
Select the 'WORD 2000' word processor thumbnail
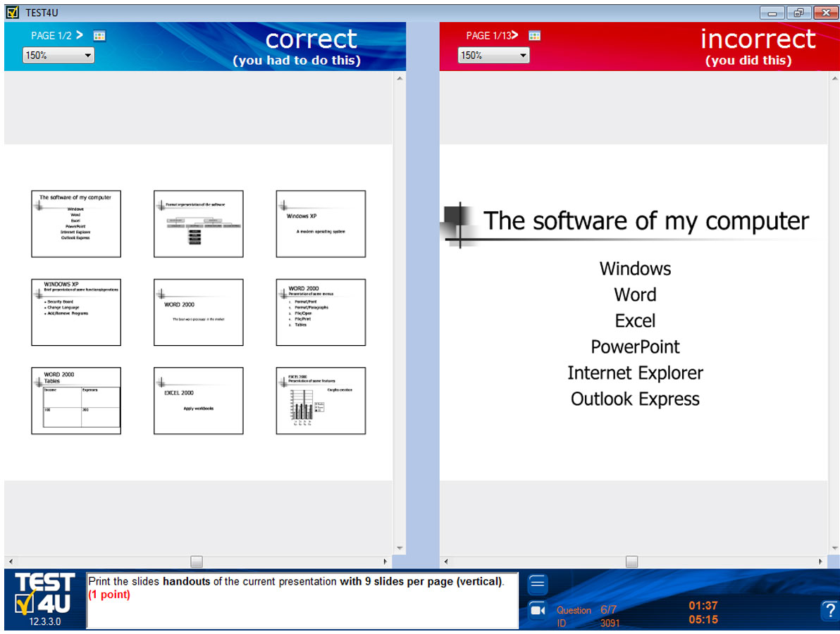198,312
